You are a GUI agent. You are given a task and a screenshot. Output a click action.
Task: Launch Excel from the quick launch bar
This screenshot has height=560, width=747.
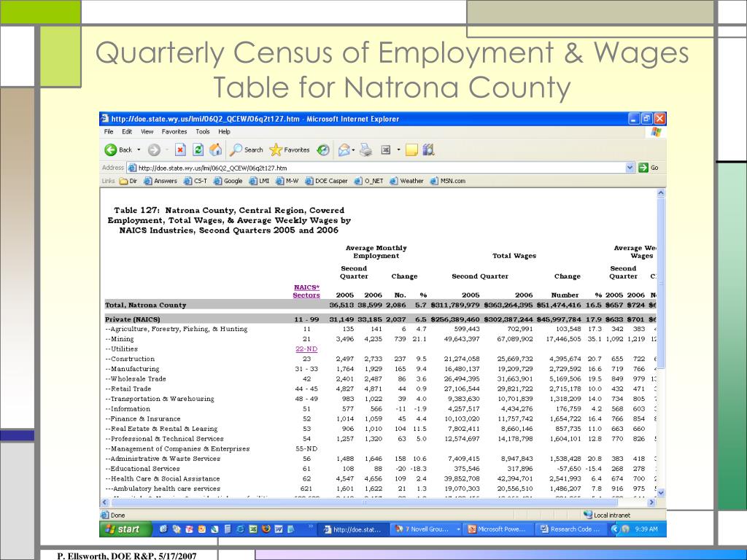click(253, 529)
